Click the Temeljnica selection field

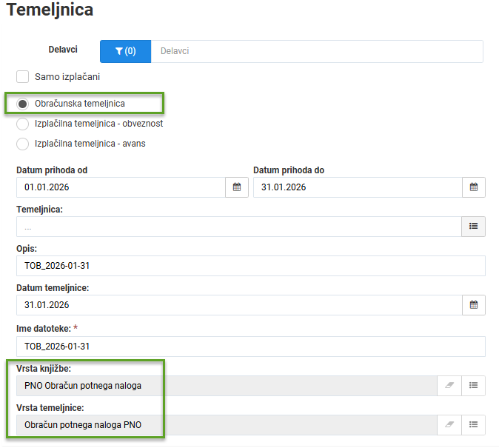tap(239, 227)
